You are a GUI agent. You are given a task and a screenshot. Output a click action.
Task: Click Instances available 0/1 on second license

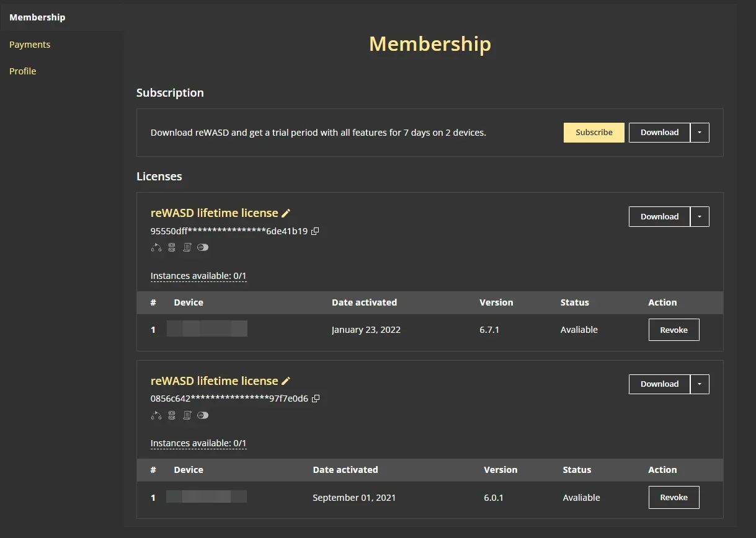198,443
